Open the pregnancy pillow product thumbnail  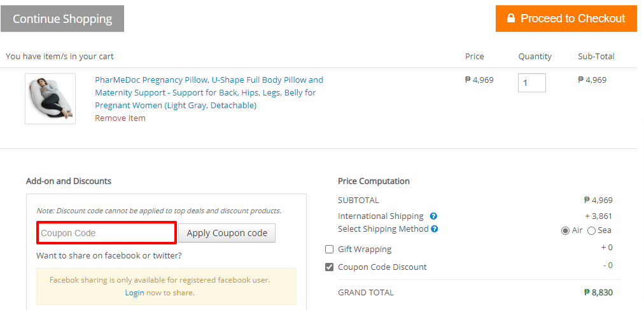[50, 99]
